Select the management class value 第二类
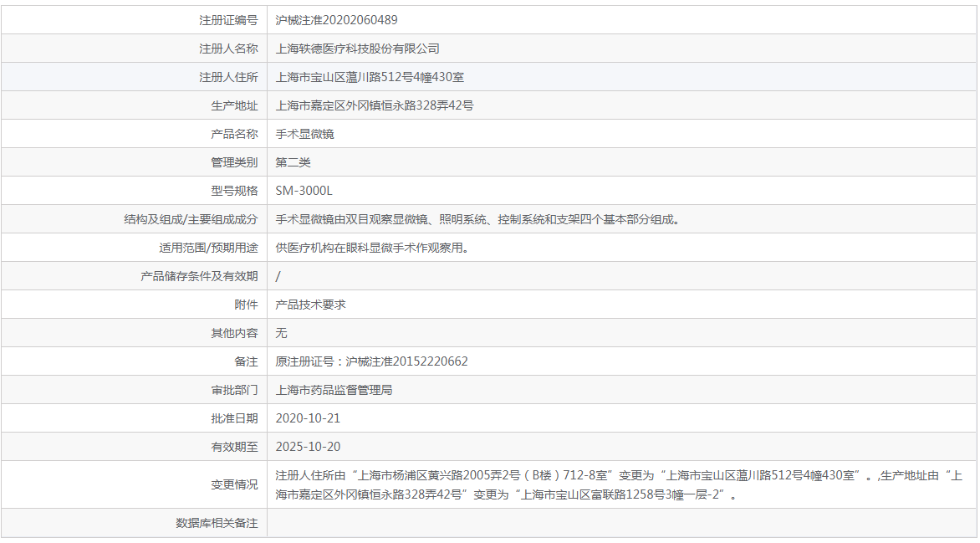The image size is (980, 543). 293,162
